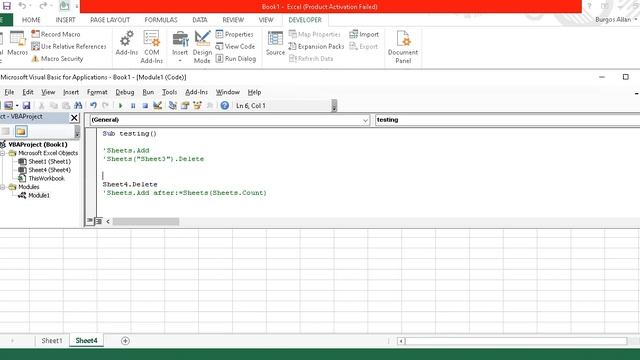The width and height of the screenshot is (640, 360).
Task: Close the Project Explorer pane
Action: coord(74,118)
